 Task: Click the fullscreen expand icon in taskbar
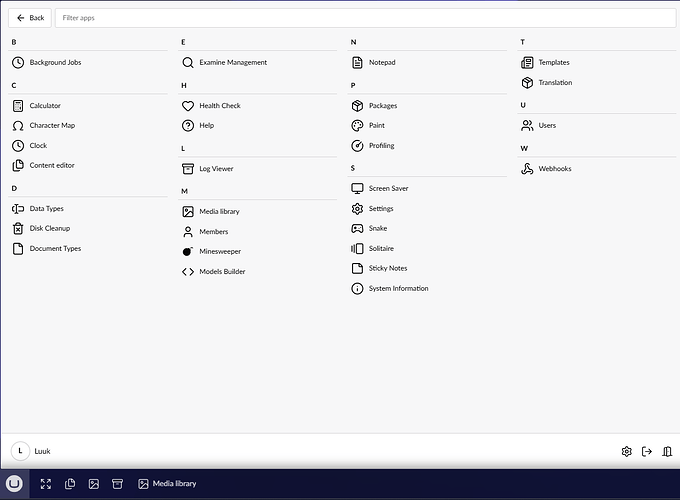(x=46, y=484)
